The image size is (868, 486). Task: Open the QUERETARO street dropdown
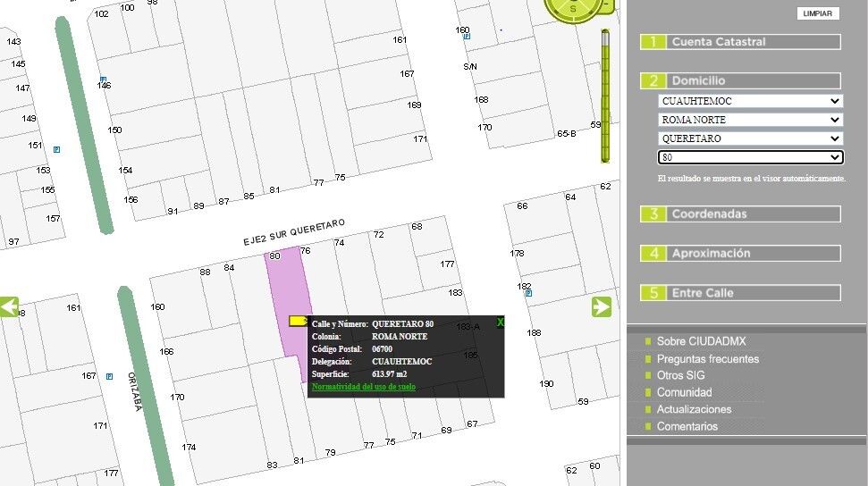[x=750, y=138]
